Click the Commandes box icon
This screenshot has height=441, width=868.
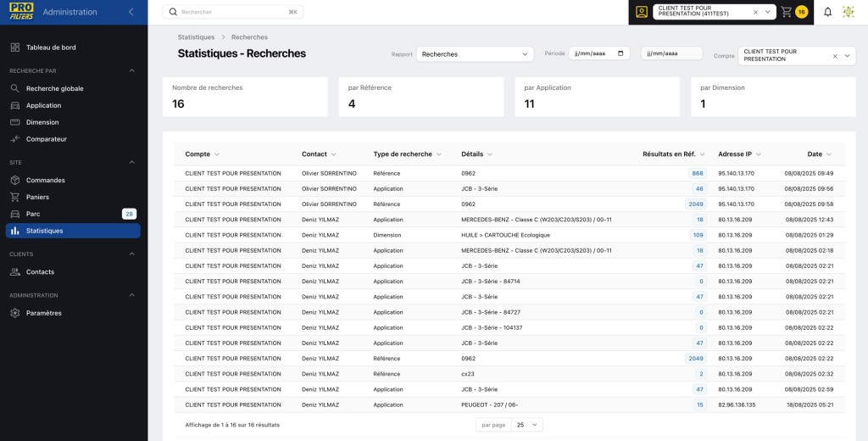tap(15, 180)
